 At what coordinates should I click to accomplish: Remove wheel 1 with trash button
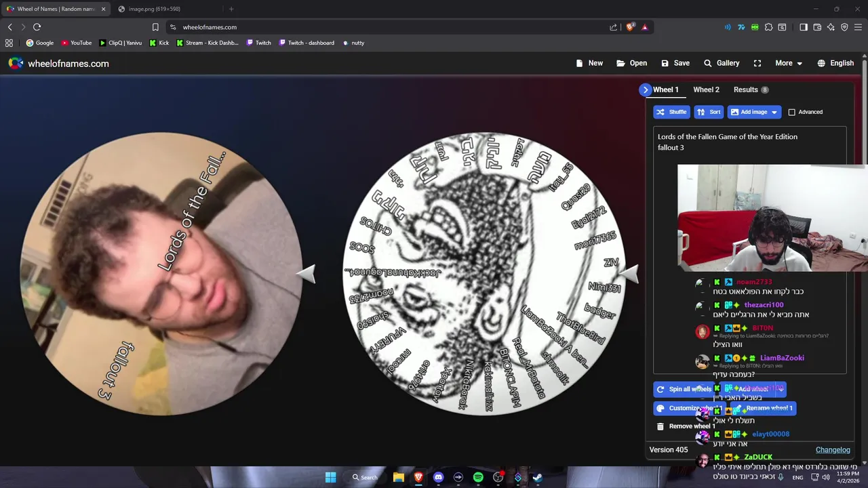tap(686, 426)
